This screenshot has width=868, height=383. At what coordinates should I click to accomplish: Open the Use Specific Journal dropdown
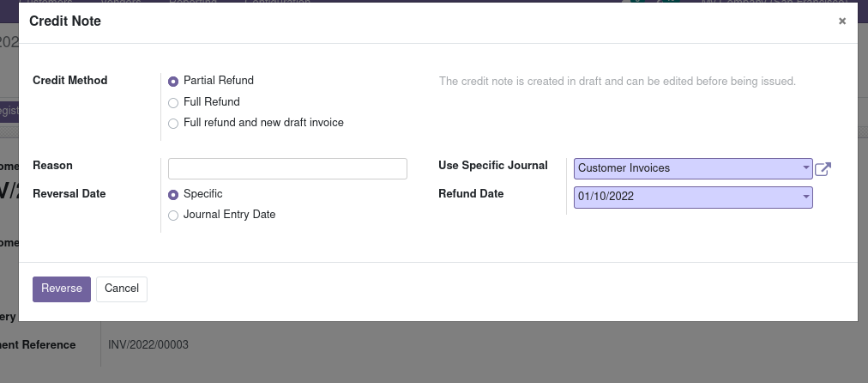693,168
